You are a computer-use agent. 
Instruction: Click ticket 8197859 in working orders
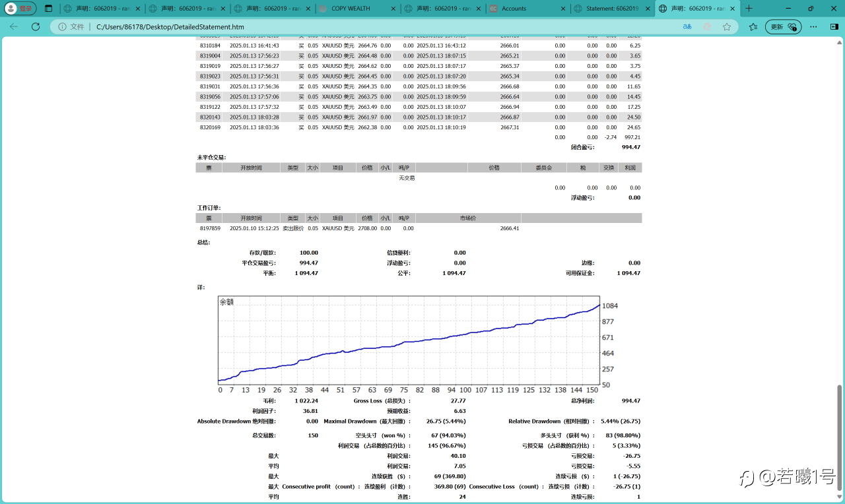210,228
